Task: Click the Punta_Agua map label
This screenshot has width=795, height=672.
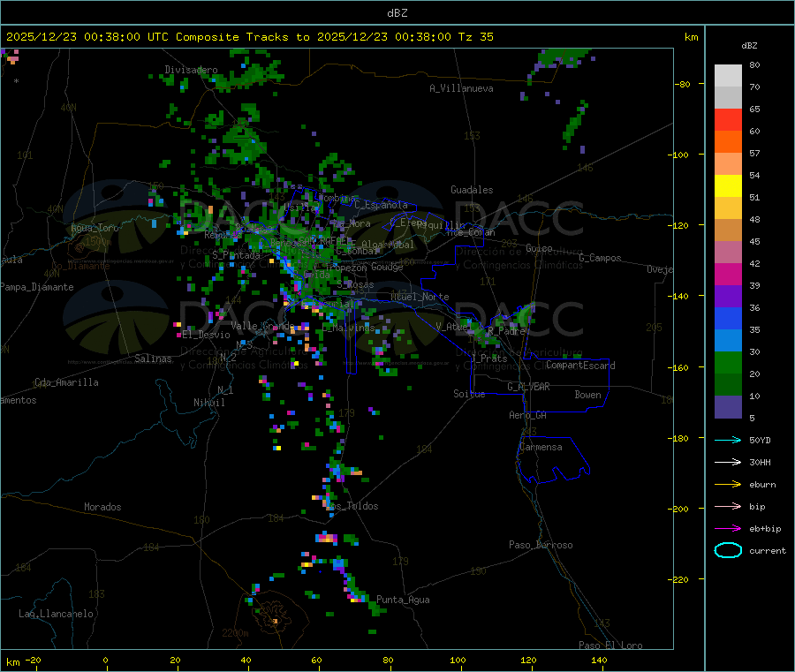Action: [403, 600]
